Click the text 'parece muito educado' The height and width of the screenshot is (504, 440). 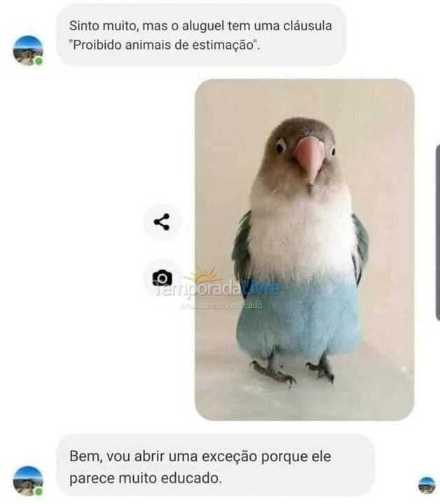pos(145,478)
